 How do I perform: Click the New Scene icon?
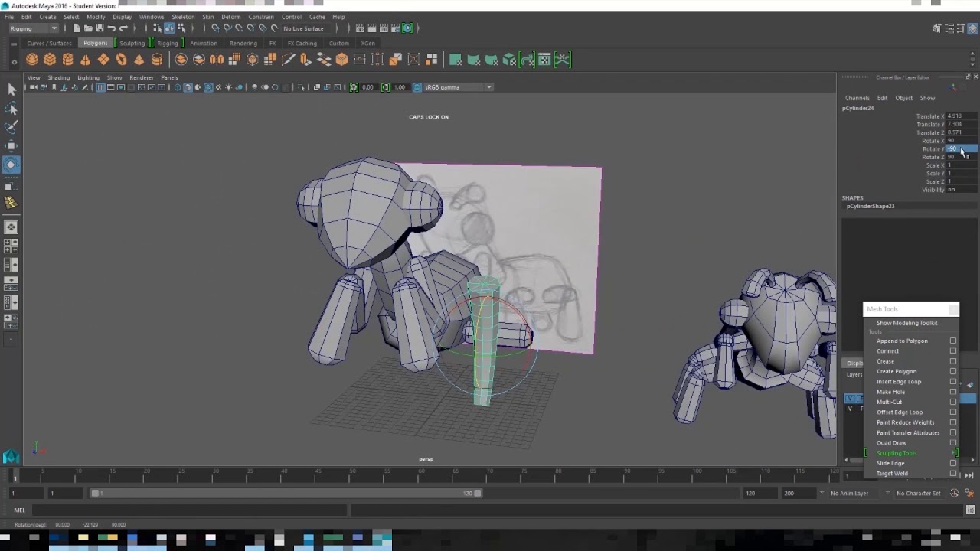tap(76, 28)
